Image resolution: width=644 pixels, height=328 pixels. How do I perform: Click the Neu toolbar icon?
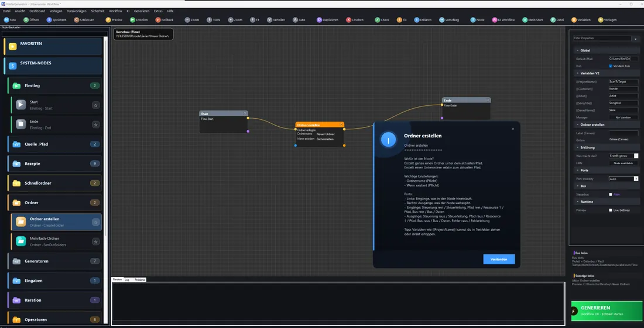[x=6, y=20]
